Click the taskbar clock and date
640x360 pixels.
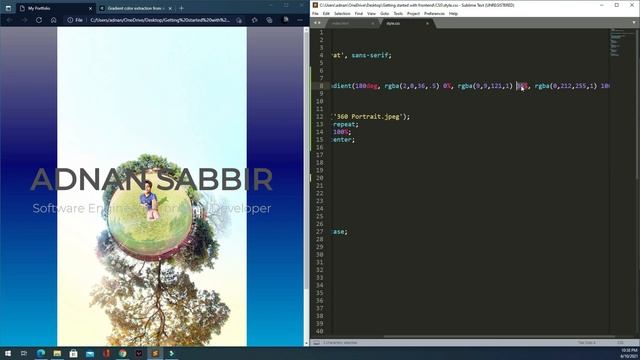(x=629, y=353)
